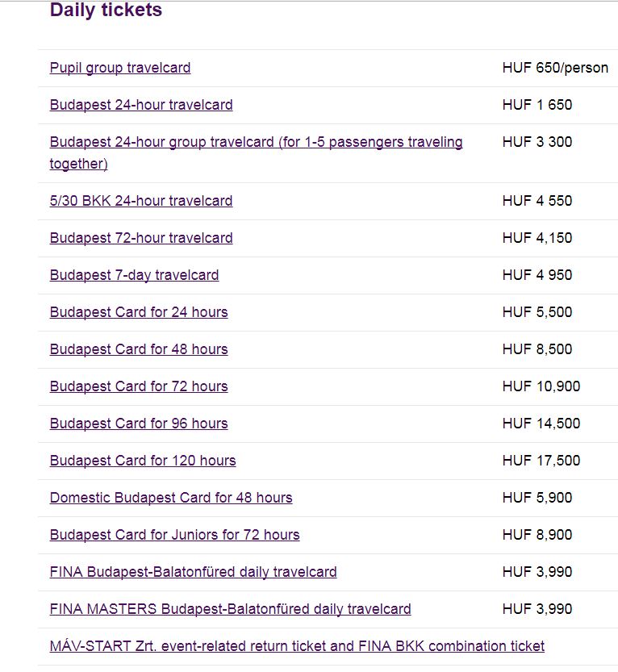Open the Pupil group travelcard link
Screen dimensions: 618x672
(120, 68)
